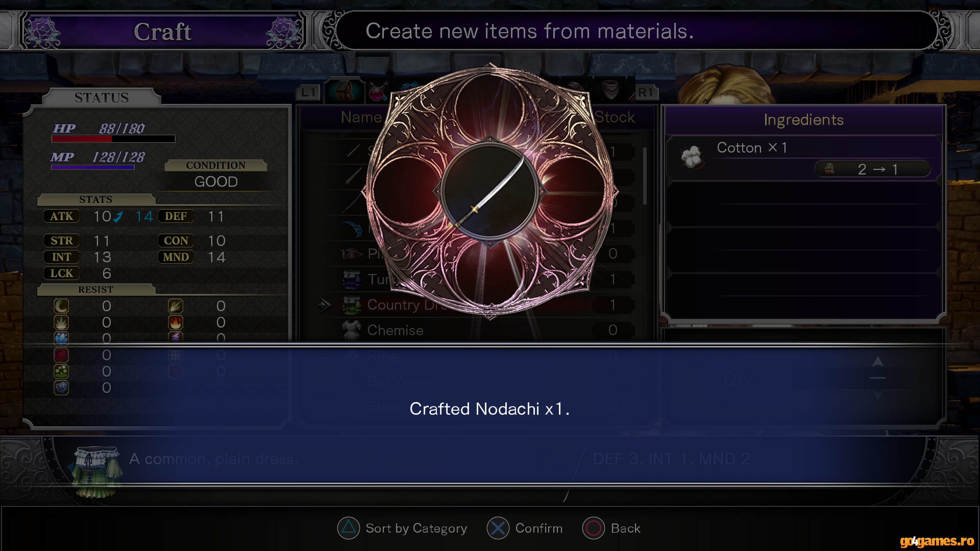
Task: Click the item list vertical scrollbar
Action: pyautogui.click(x=645, y=176)
